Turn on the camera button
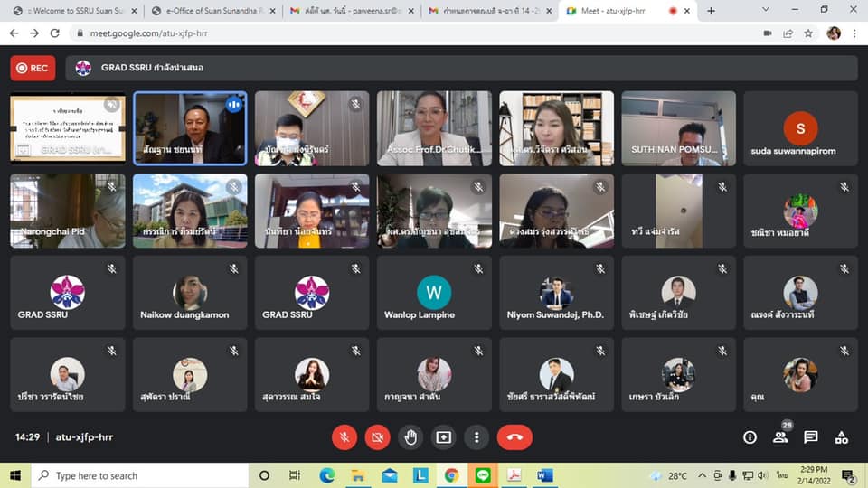Image resolution: width=868 pixels, height=488 pixels. [377, 437]
